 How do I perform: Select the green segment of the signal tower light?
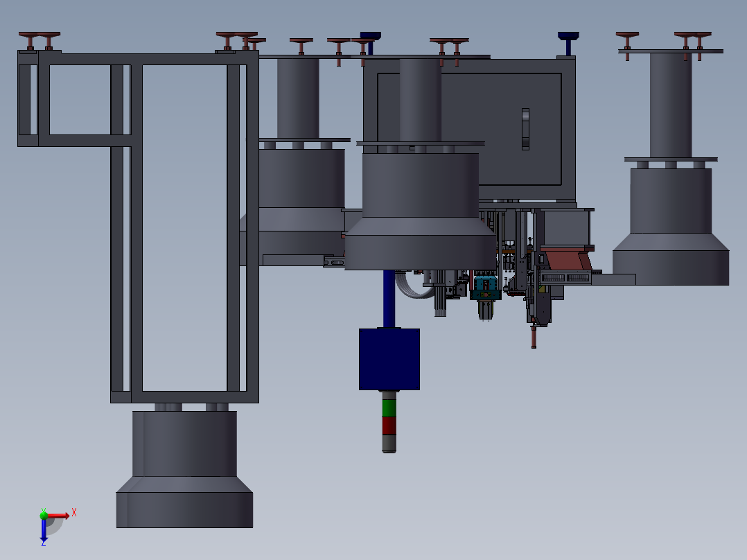[389, 408]
